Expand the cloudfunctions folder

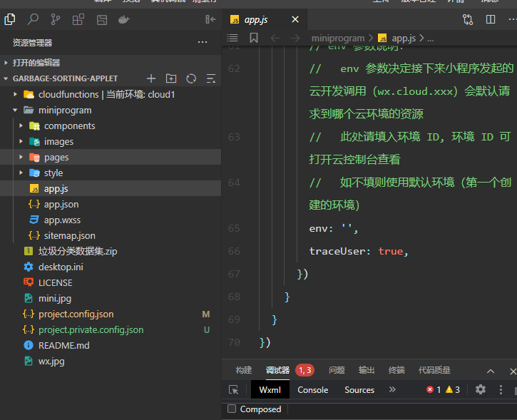15,94
